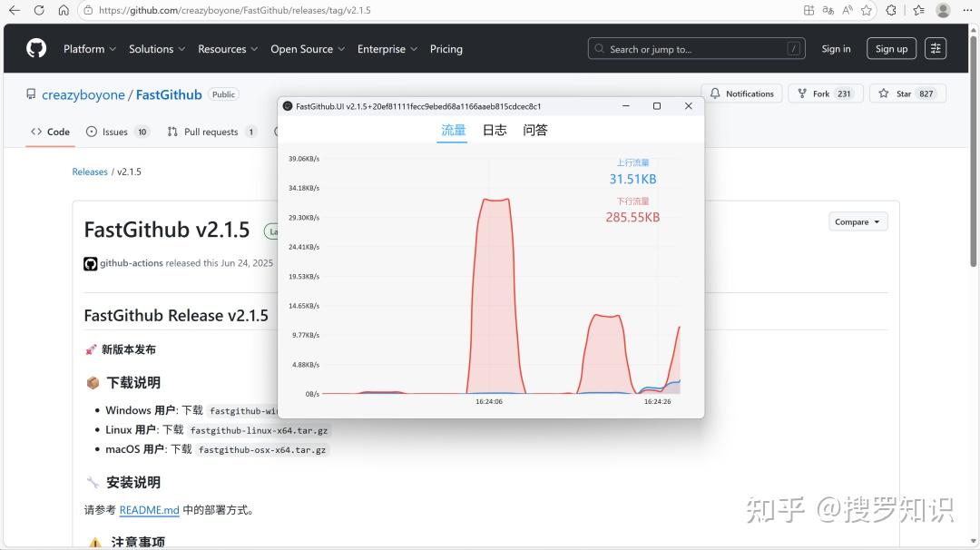Go back with the browser back arrow
This screenshot has height=550, width=980.
click(x=14, y=10)
